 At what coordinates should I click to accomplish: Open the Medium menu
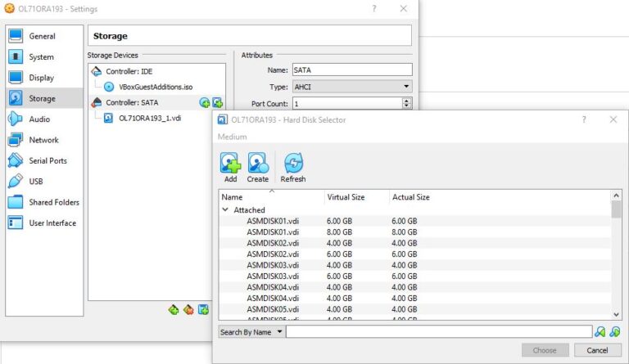[233, 137]
